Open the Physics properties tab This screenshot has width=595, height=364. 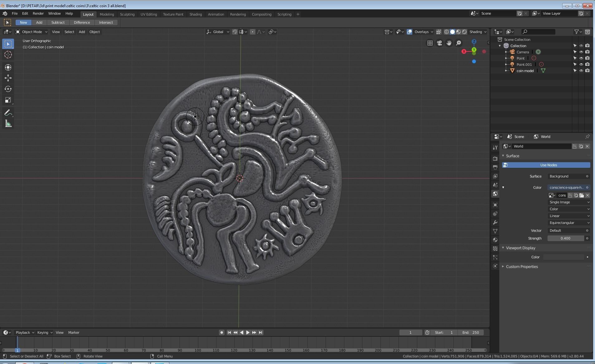coord(495,266)
